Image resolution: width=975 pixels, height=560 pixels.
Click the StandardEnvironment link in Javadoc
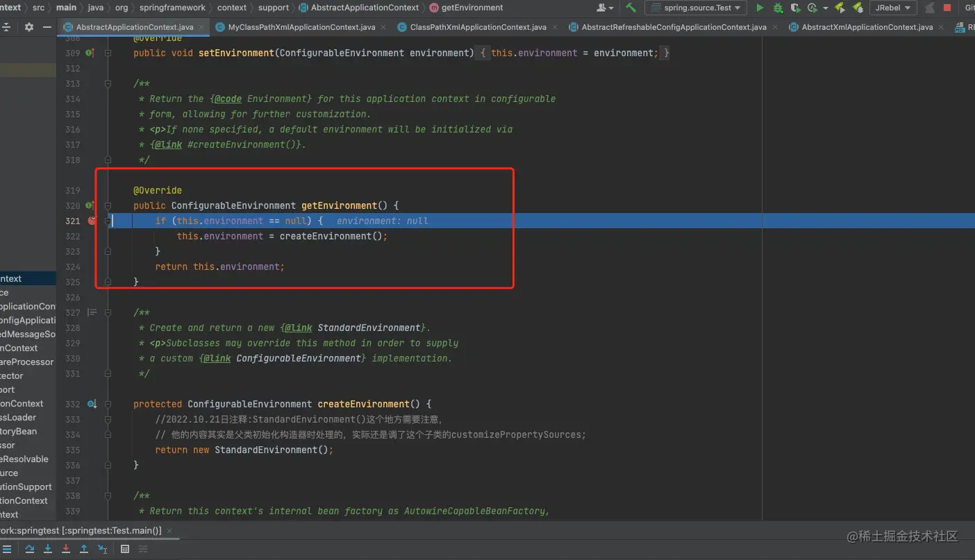[x=369, y=328]
